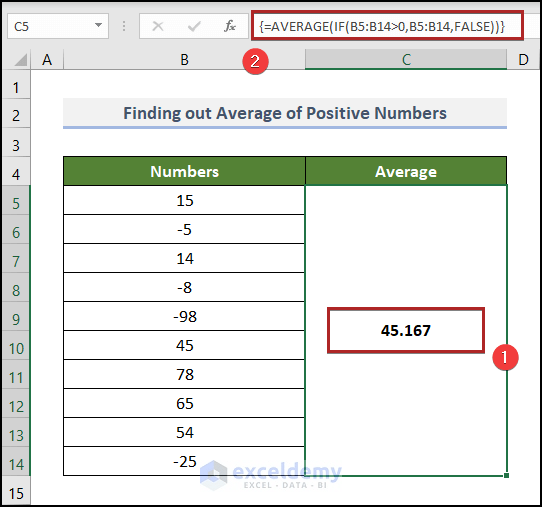The height and width of the screenshot is (507, 542).
Task: Select row 3 header
Action: tap(16, 143)
